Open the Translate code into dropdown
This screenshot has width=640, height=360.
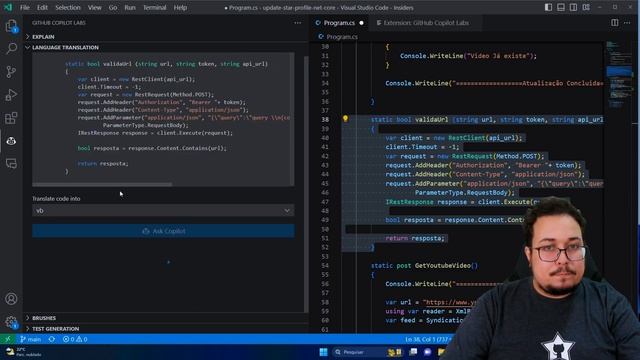[163, 211]
